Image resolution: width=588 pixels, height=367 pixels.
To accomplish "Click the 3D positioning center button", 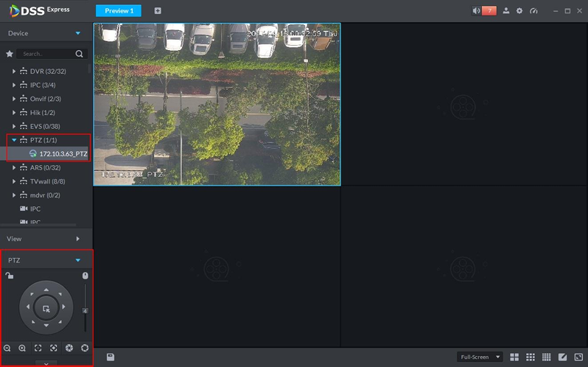I will [46, 310].
